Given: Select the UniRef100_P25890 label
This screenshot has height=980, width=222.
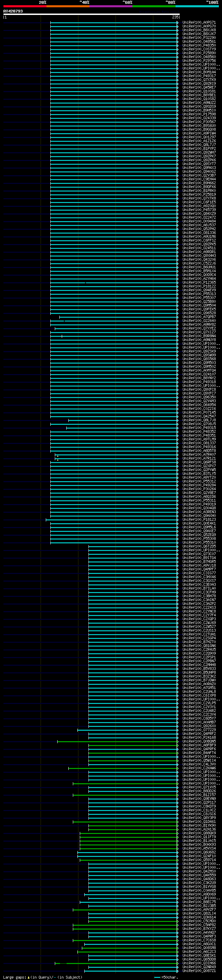Looking at the screenshot, I should click(199, 53).
